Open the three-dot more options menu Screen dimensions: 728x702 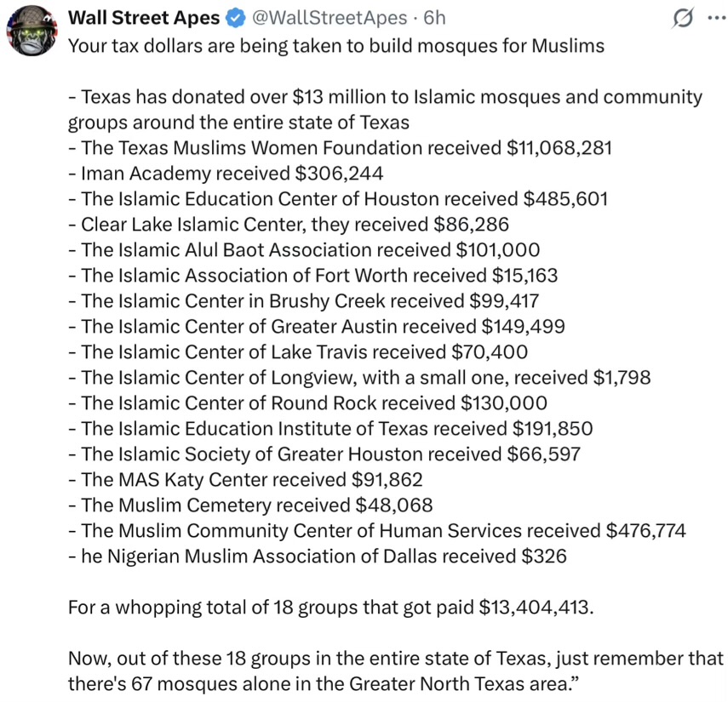[x=710, y=19]
